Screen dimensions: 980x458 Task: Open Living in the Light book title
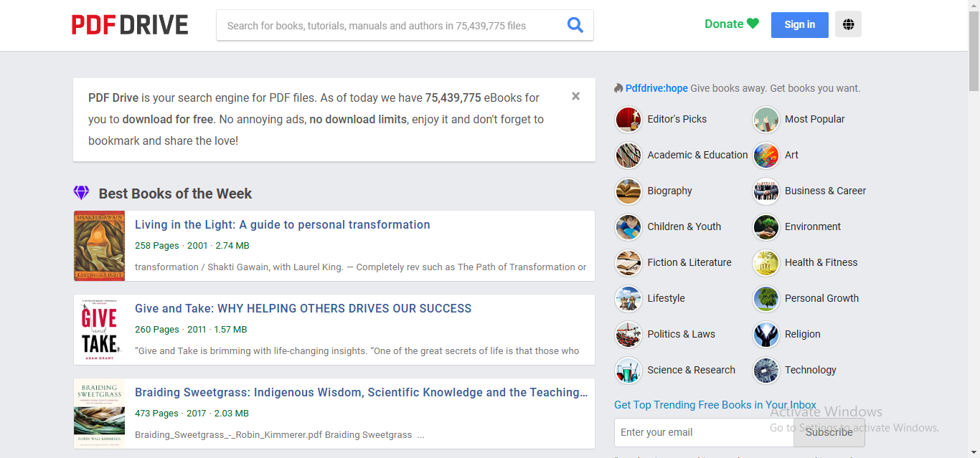282,224
